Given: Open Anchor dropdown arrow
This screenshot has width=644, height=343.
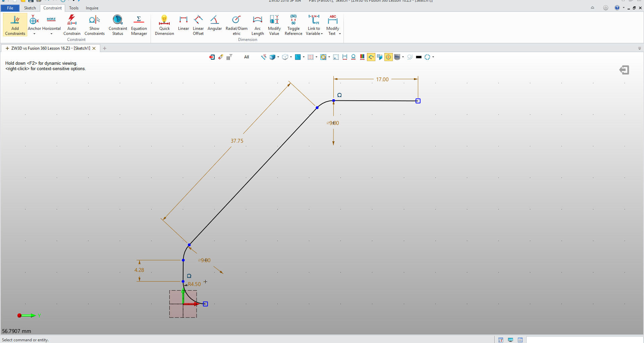Looking at the screenshot, I should coord(34,34).
